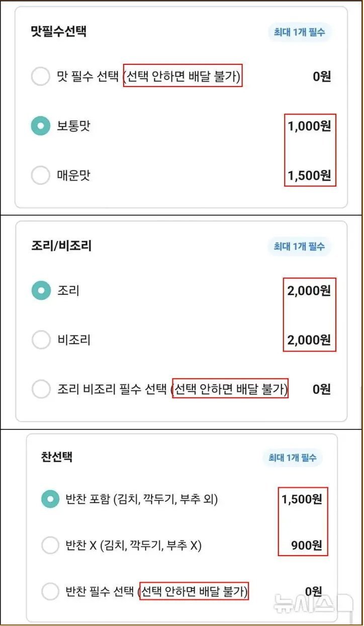Click the 최대 1개 필수 badge in 맛필수선택
Screen dimensions: 364x626
tap(300, 33)
